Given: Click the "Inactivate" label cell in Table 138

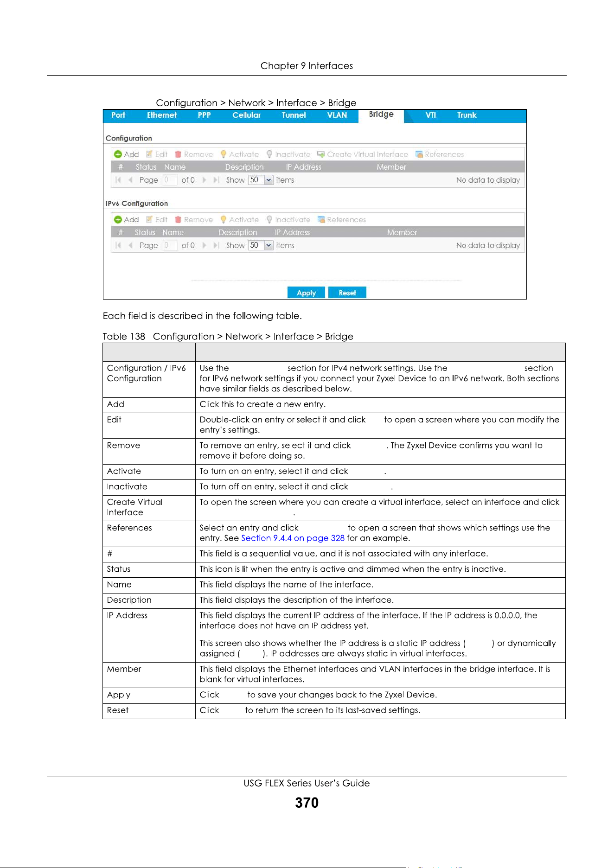Looking at the screenshot, I should pyautogui.click(x=149, y=487).
